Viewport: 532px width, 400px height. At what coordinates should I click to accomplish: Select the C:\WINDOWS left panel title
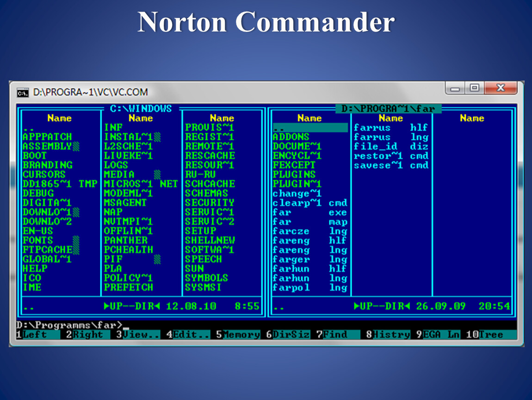point(141,109)
